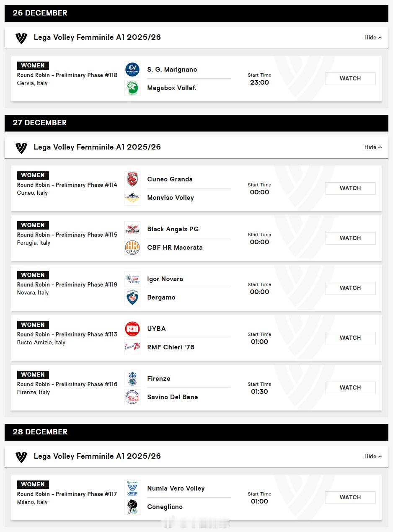
Task: Click the Bergamo team logo
Action: coord(132,297)
